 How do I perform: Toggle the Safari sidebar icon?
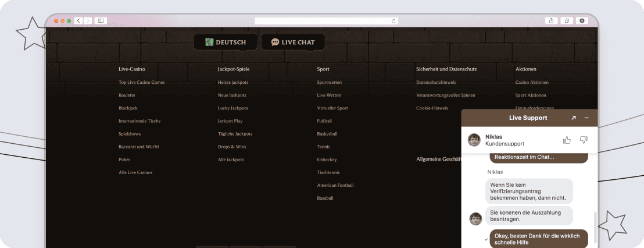[101, 20]
